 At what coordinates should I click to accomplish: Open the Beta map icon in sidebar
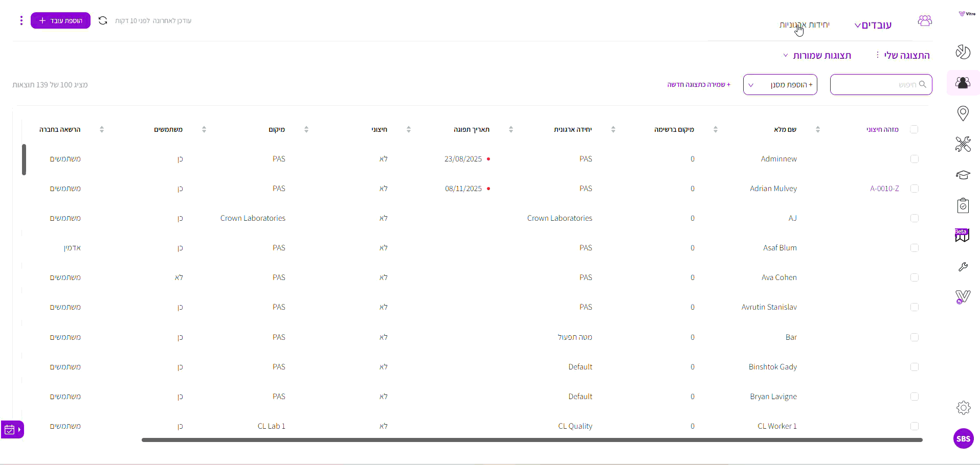962,236
